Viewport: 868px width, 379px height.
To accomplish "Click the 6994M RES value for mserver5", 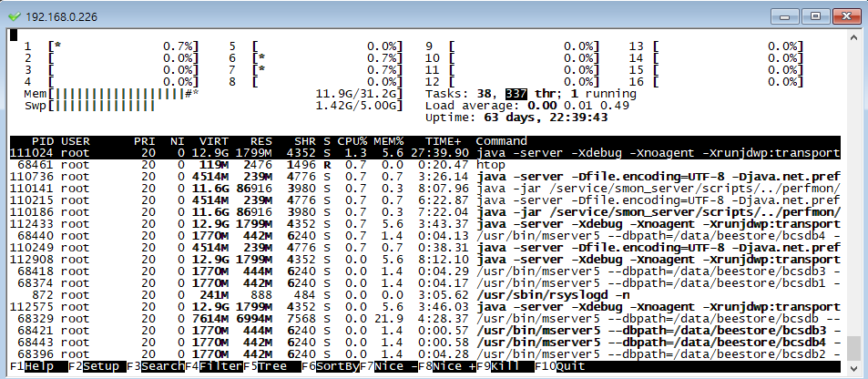I will tap(255, 319).
